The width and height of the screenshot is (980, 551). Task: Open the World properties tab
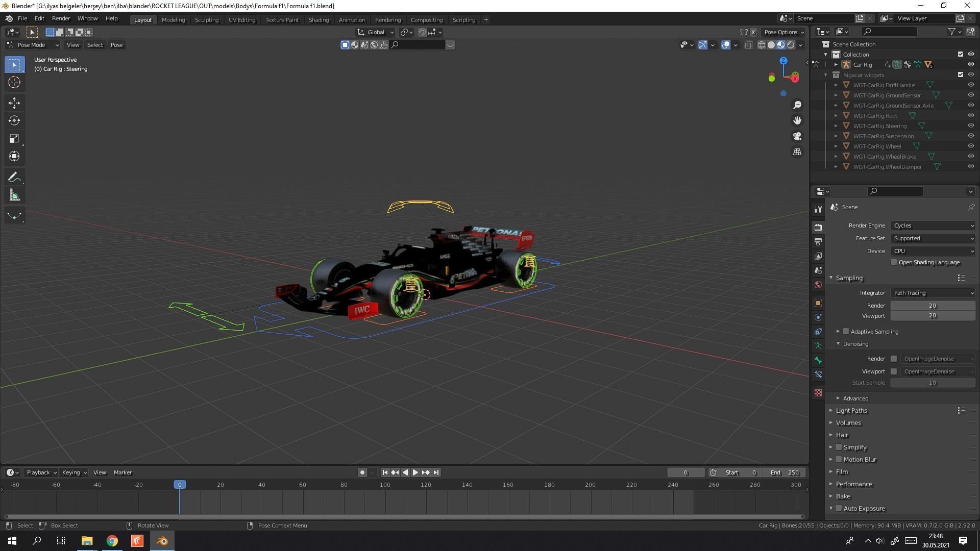pyautogui.click(x=818, y=285)
